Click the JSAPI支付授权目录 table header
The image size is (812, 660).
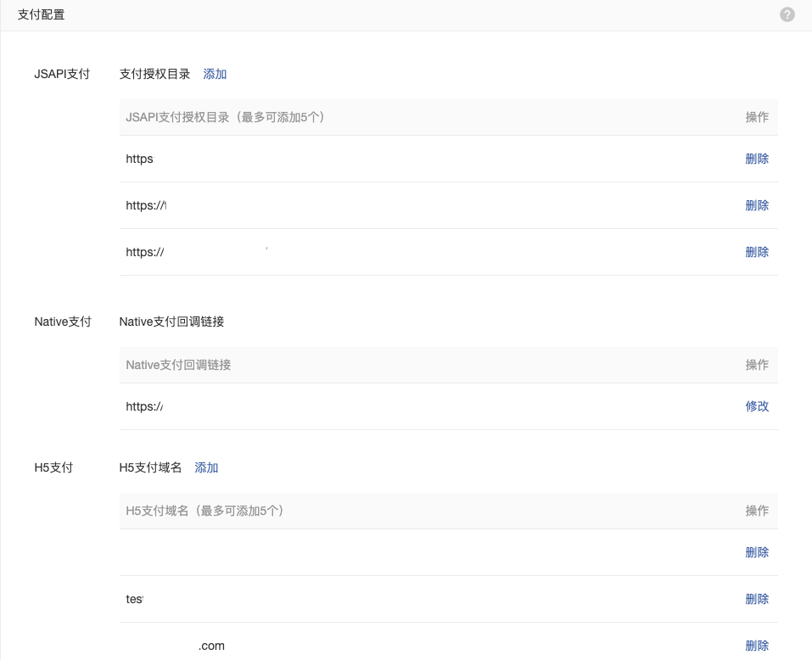(x=226, y=117)
